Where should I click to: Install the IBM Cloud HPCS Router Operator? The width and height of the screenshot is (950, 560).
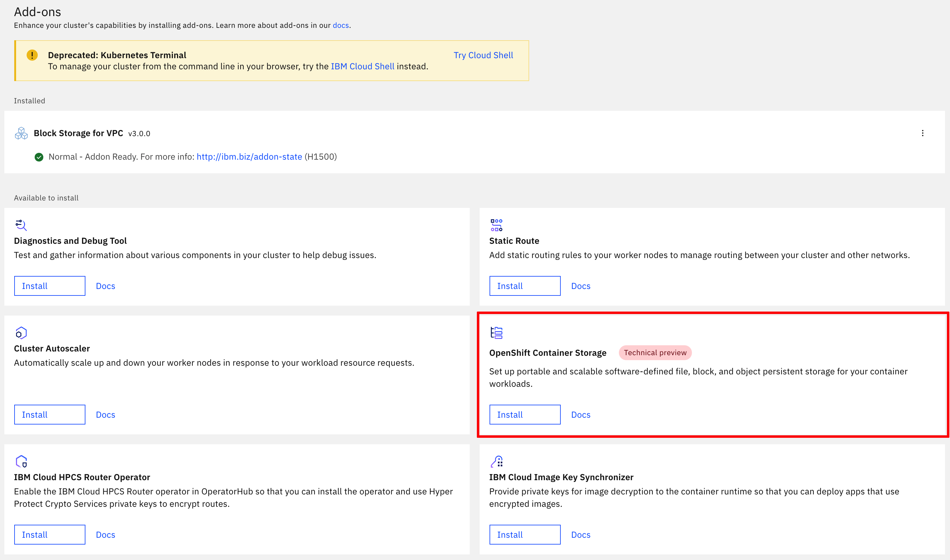click(x=50, y=535)
